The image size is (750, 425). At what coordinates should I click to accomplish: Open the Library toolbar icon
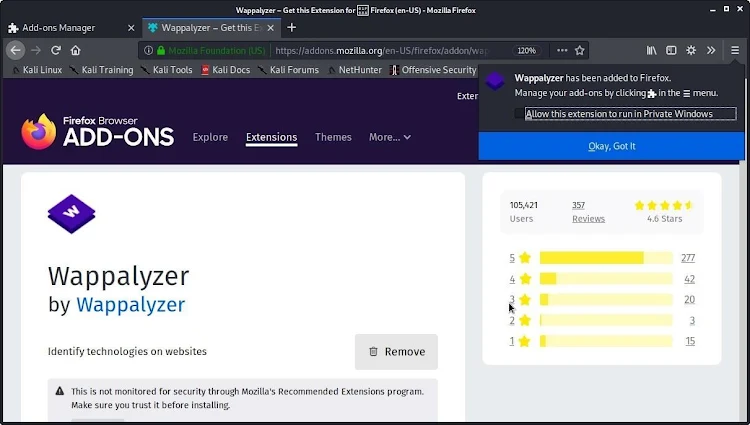pos(651,50)
